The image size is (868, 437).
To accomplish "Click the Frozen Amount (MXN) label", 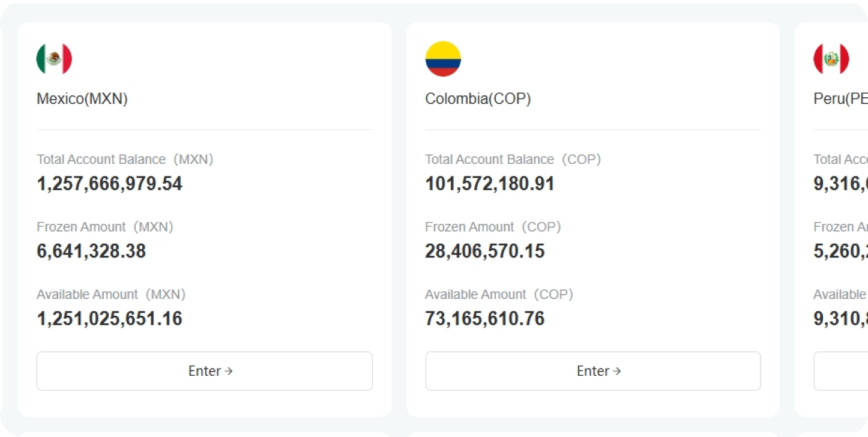I will tap(105, 227).
